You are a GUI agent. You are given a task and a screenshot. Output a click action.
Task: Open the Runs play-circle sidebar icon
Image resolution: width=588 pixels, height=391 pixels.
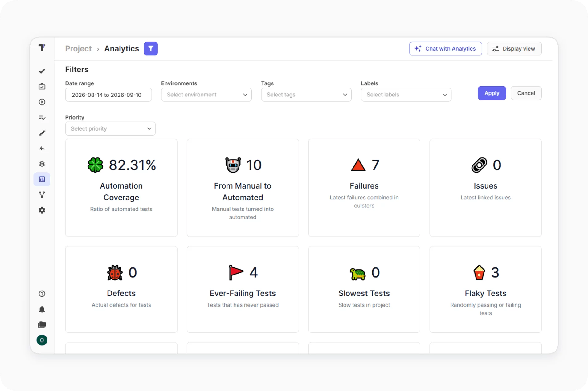click(42, 102)
